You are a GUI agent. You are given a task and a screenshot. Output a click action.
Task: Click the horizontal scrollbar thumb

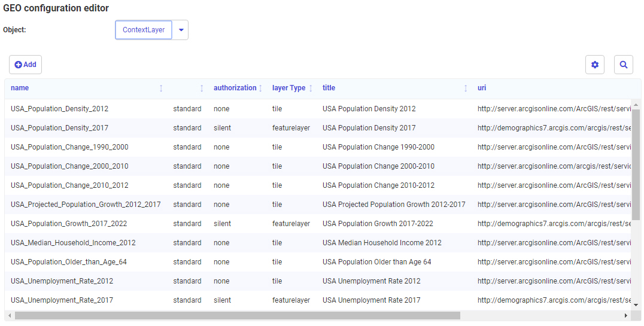[237, 315]
